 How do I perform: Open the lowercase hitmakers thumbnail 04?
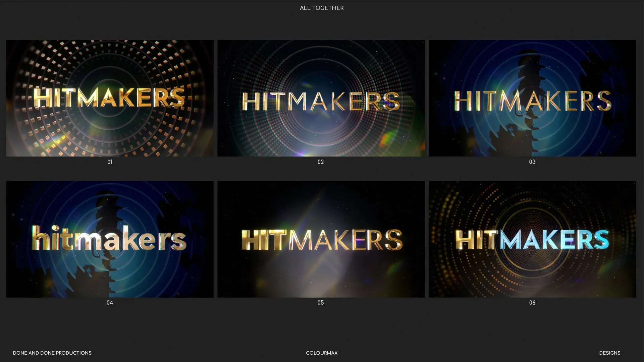(110, 239)
